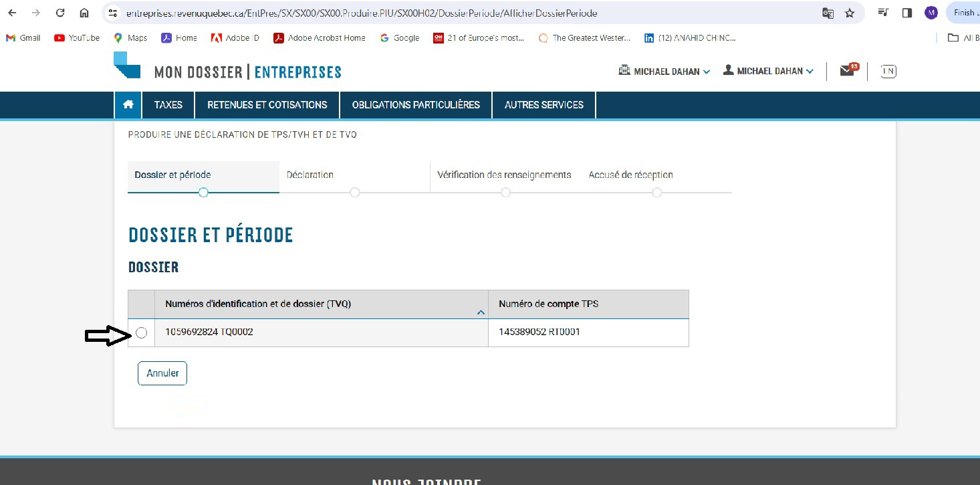Open the TAXES menu
The height and width of the screenshot is (485, 980).
click(168, 105)
